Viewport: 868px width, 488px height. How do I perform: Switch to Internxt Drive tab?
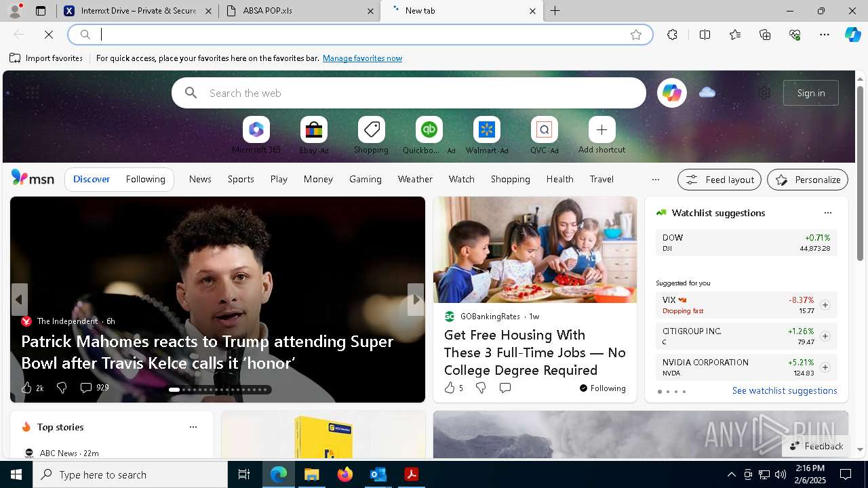138,11
